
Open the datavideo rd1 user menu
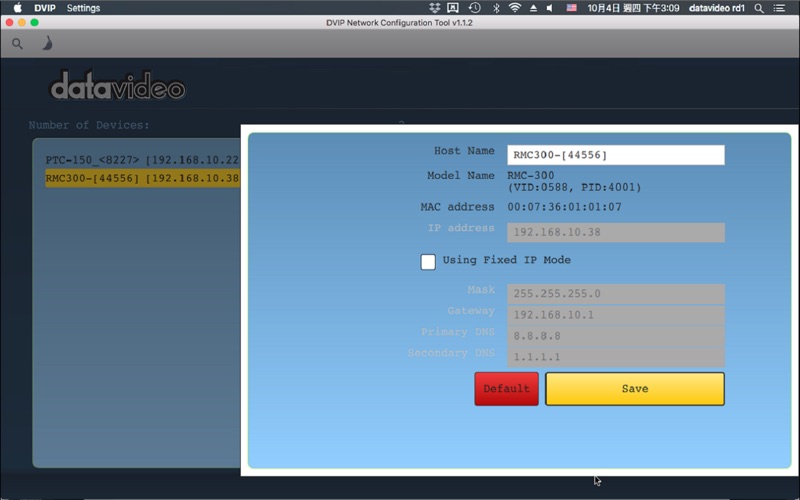pyautogui.click(x=716, y=8)
